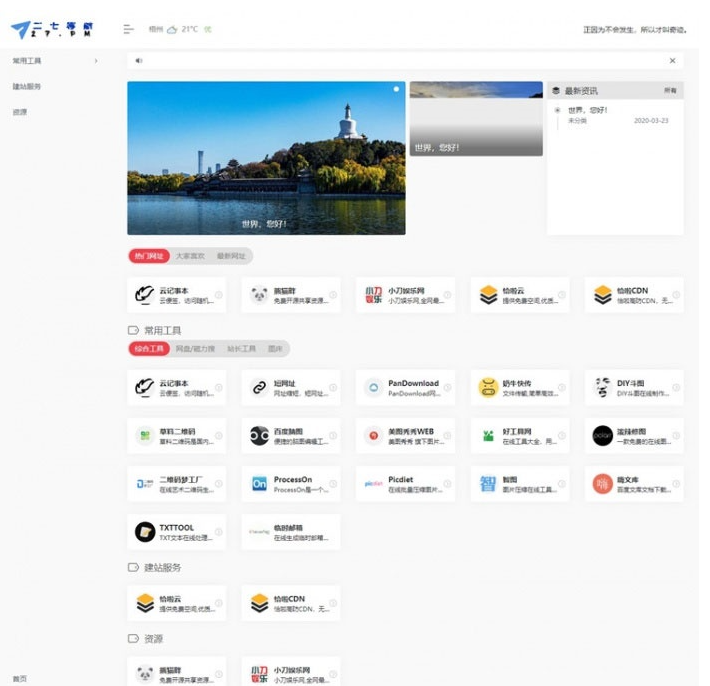
Task: Open the 二维码梦工厂 icon
Action: [145, 484]
